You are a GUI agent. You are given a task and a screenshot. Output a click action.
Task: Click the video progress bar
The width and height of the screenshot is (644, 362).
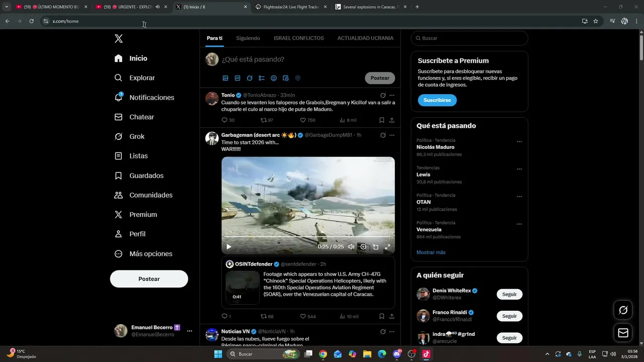click(308, 237)
